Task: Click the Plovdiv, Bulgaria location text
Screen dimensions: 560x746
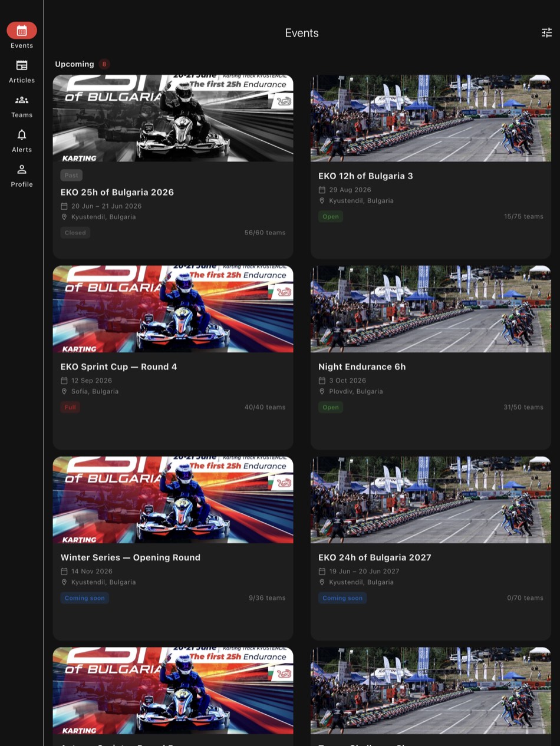Action: pos(356,391)
